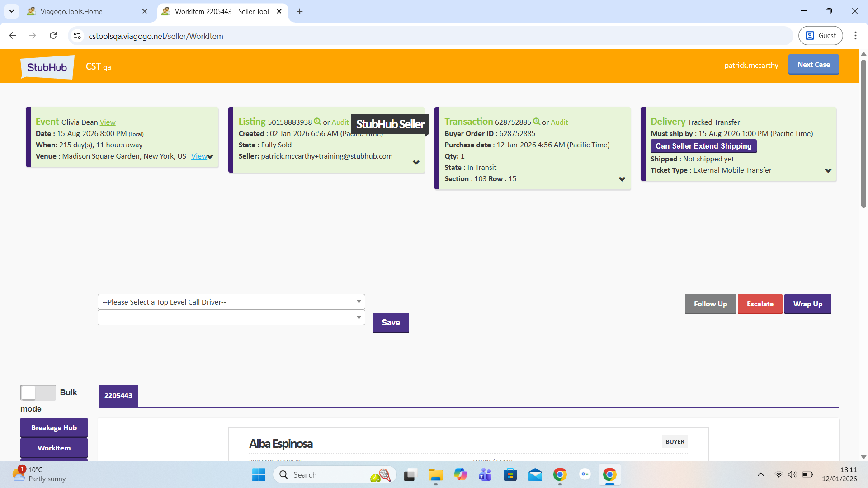Click the browser back arrow

13,36
